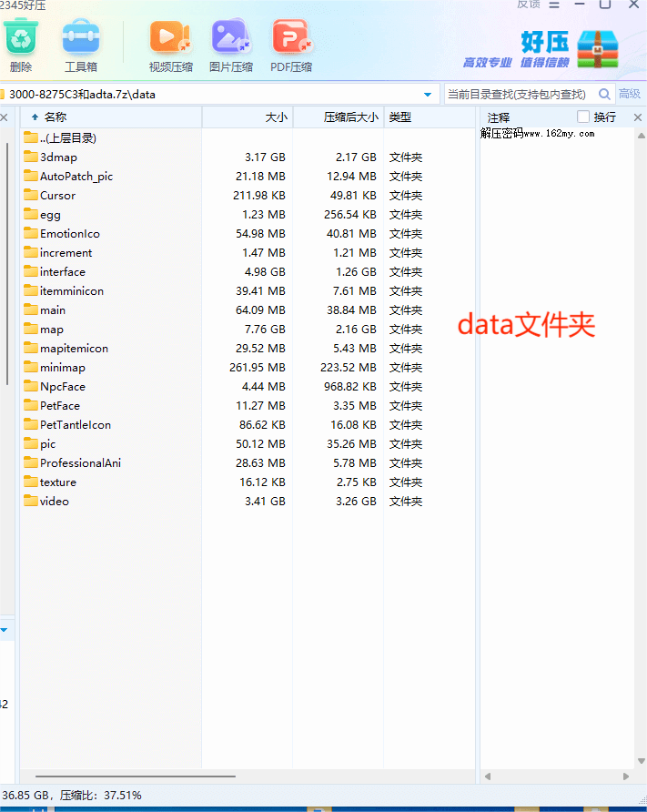Screen dimensions: 647x812
Task: Click the 压缩后大小 column header
Action: pos(350,117)
